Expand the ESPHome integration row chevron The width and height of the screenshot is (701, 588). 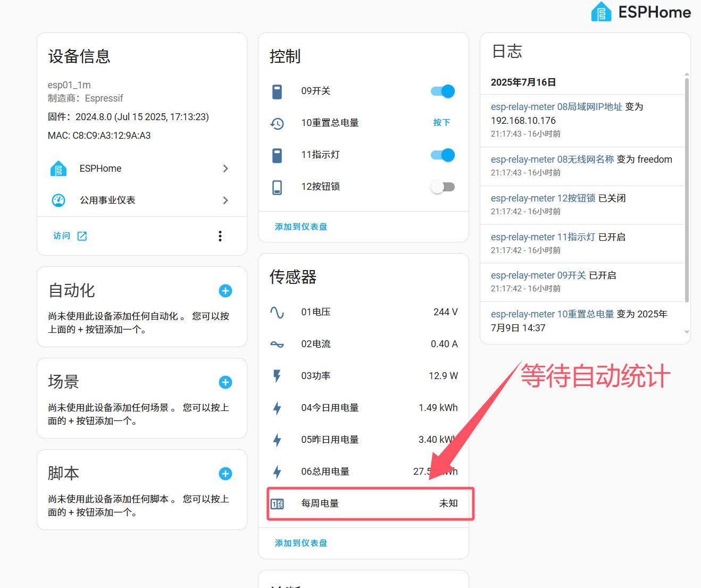click(x=226, y=169)
